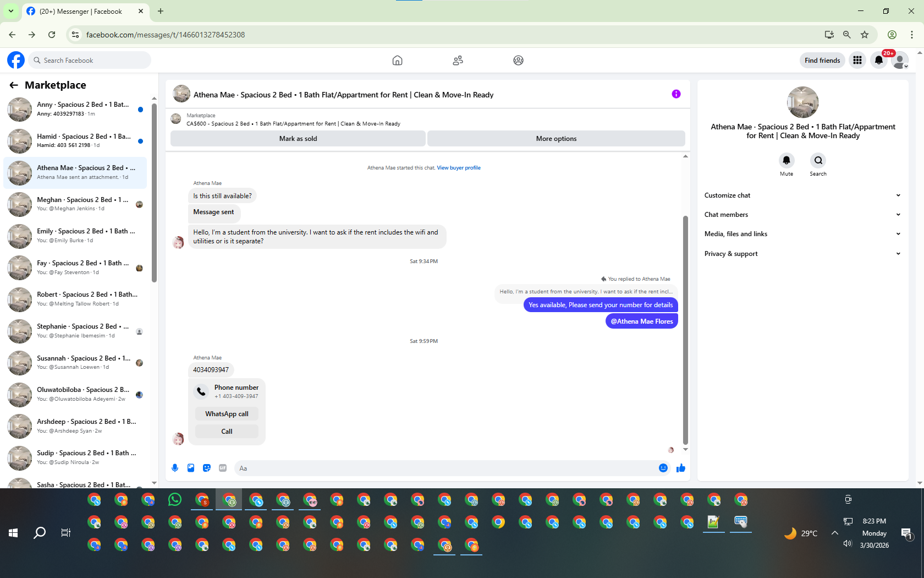Open Oluwatobiloba's conversation in list
924x578 pixels.
click(75, 394)
